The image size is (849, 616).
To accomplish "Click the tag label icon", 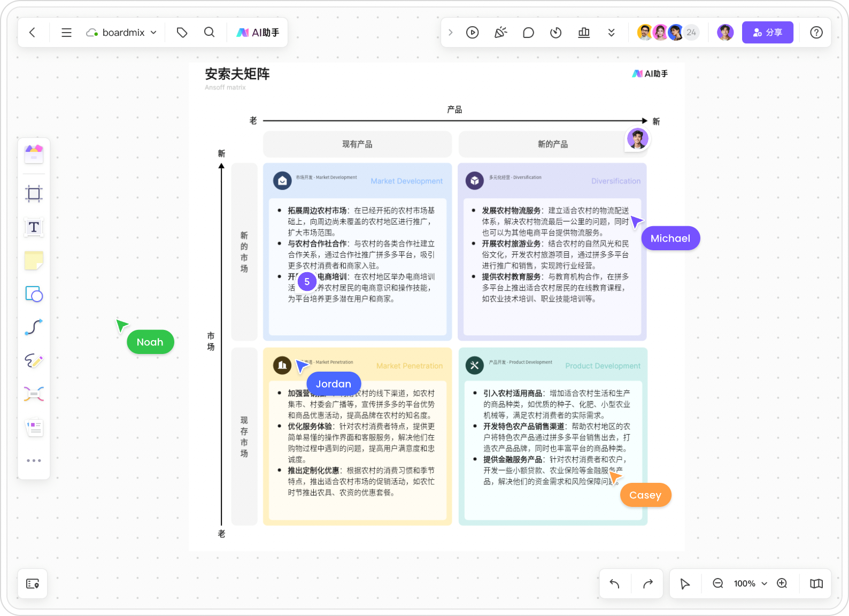I will tap(182, 33).
